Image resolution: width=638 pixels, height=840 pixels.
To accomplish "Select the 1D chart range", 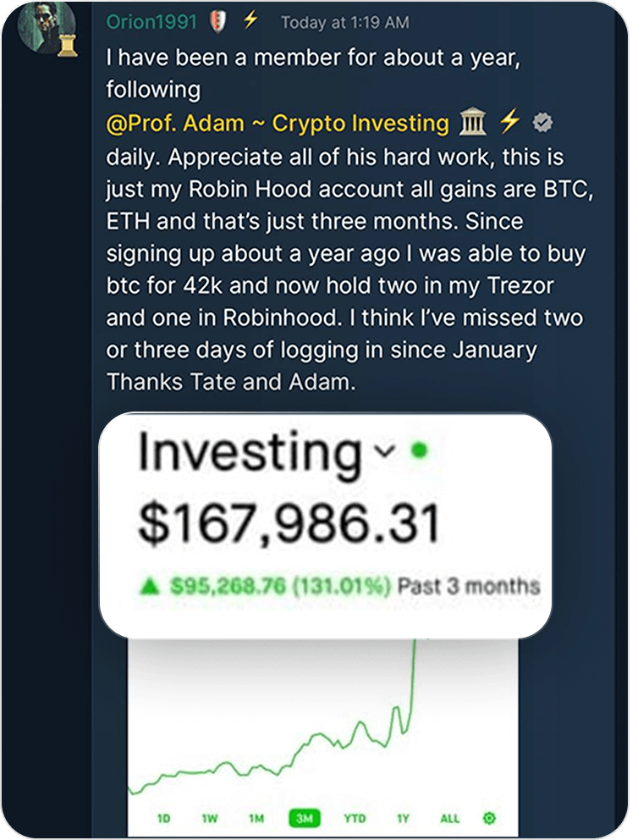I will (x=164, y=819).
